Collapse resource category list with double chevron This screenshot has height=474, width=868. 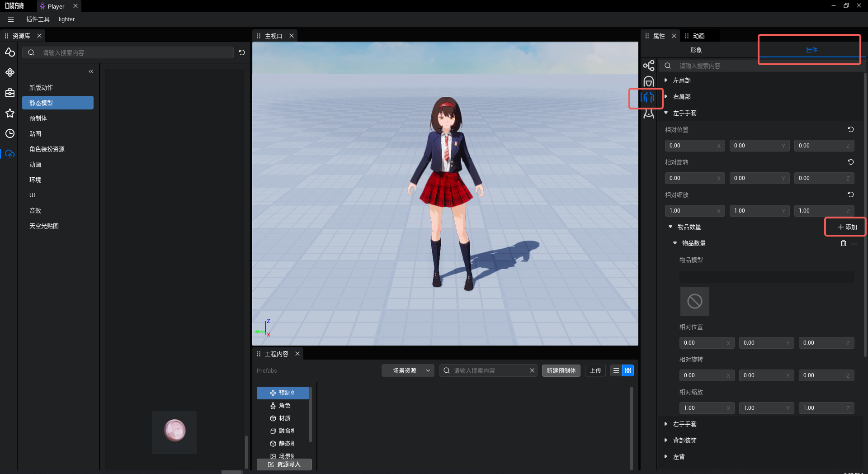(91, 71)
